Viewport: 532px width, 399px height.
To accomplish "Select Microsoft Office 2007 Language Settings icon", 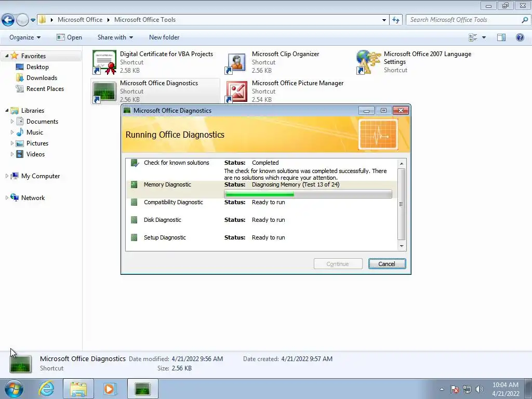I will [368, 62].
